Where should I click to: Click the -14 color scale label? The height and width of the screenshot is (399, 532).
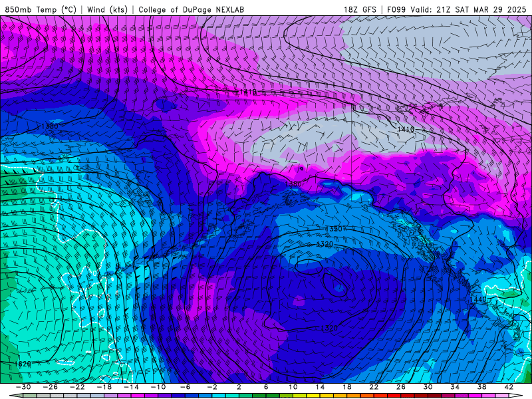[131, 387]
